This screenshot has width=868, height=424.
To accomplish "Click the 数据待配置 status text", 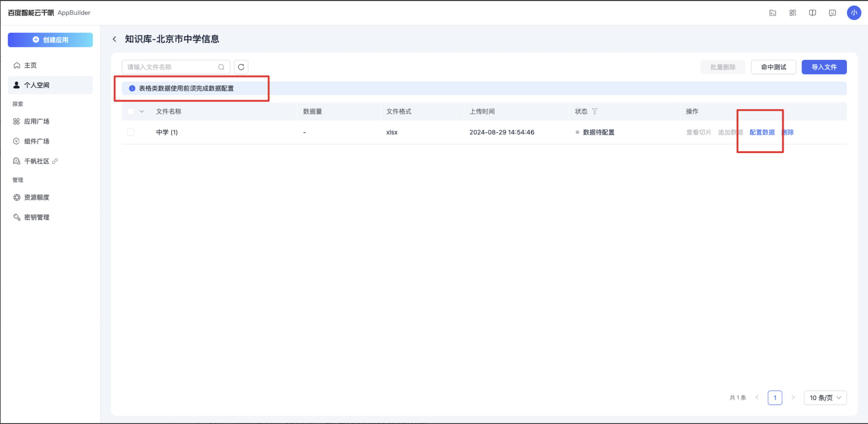I will tap(598, 132).
